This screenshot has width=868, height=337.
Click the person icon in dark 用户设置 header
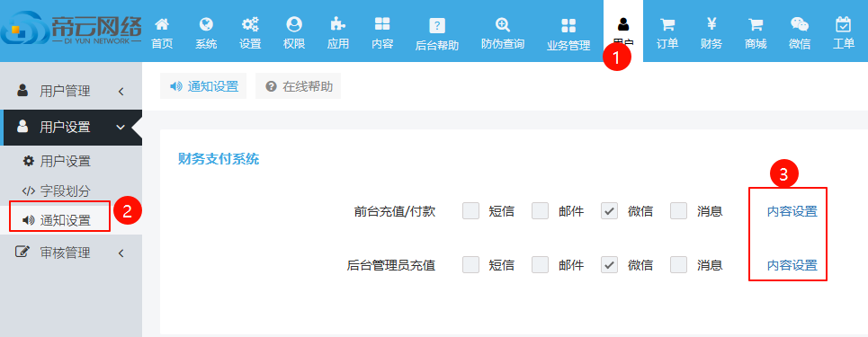click(22, 127)
